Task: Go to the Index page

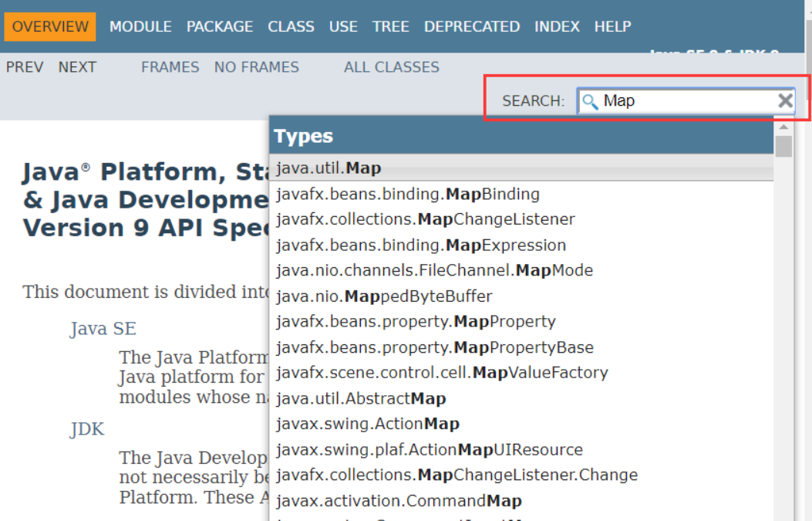Action: coord(557,26)
